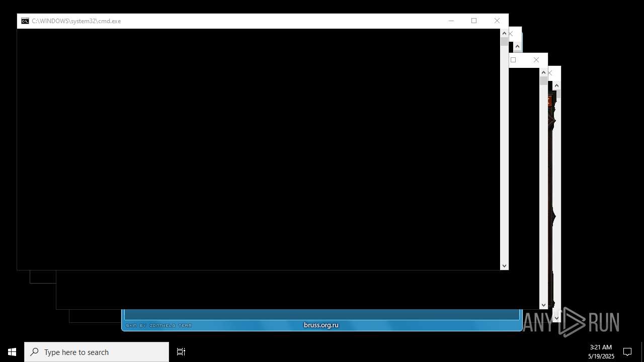644x362 pixels.
Task: Close the front cmd.exe window
Action: point(497,21)
